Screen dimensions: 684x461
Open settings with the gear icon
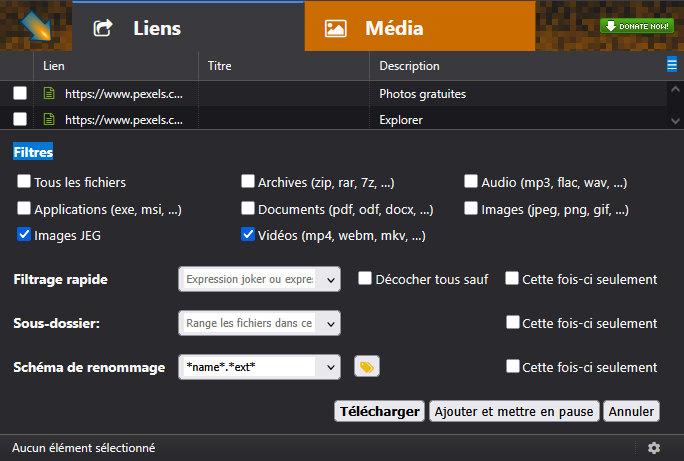tap(654, 448)
